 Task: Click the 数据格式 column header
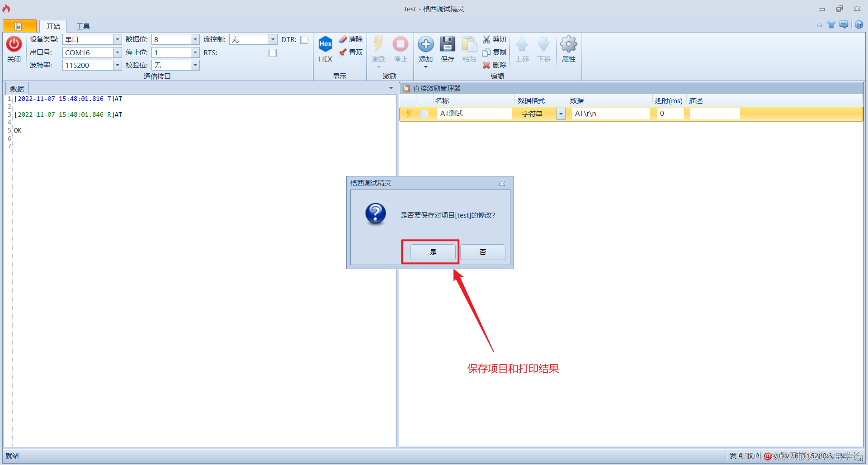(541, 100)
